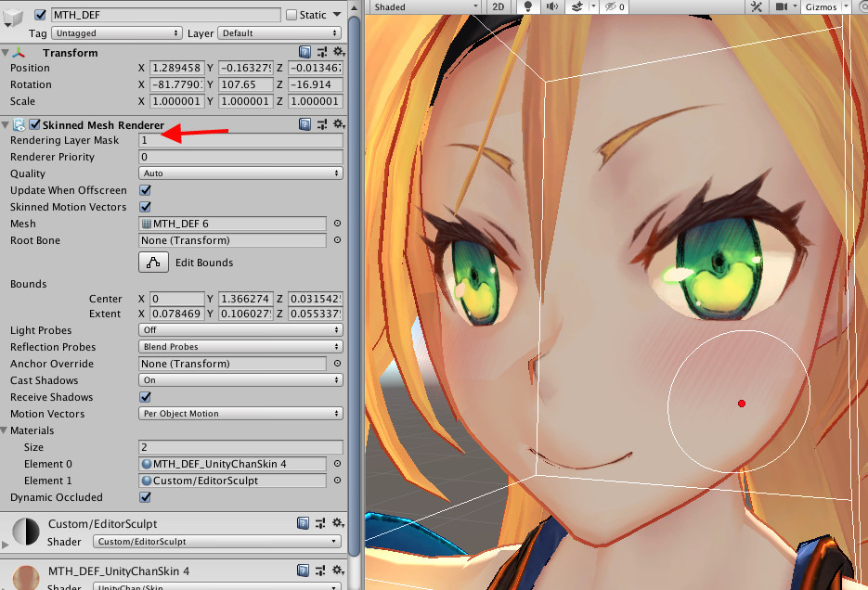Open the Quality Auto dropdown
Screen dimensions: 868x590
click(x=240, y=173)
